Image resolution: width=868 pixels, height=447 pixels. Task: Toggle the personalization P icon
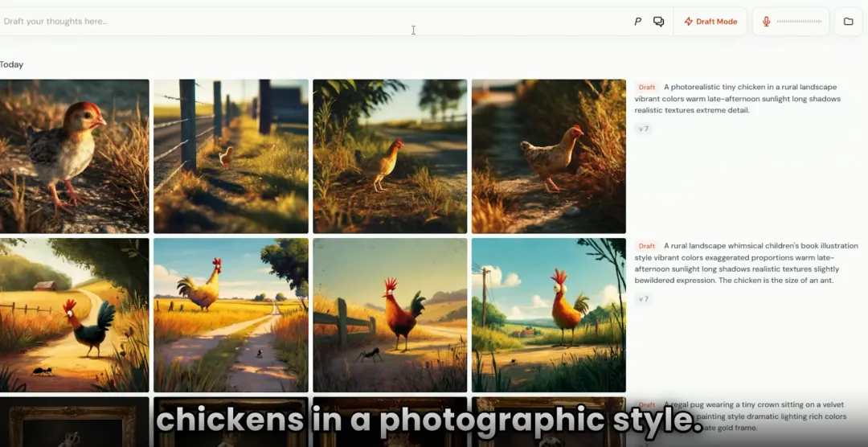[637, 22]
